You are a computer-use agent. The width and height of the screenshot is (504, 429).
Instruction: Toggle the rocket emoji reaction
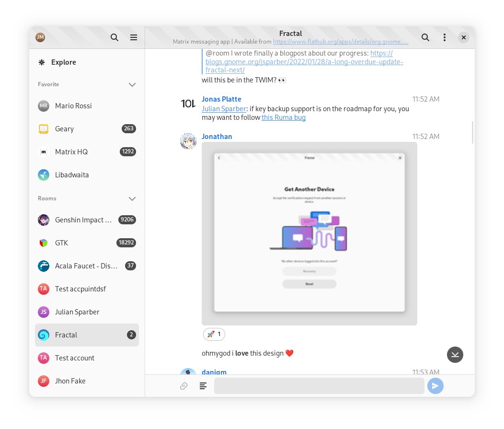[214, 334]
